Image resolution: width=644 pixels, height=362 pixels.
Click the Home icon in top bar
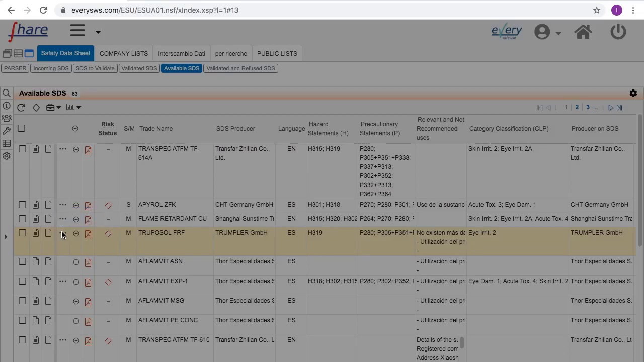click(x=583, y=32)
